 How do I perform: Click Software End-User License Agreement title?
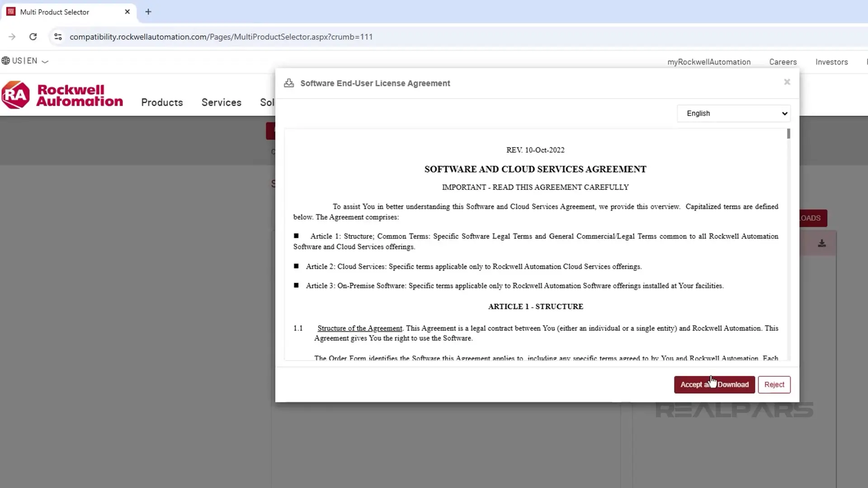click(375, 83)
